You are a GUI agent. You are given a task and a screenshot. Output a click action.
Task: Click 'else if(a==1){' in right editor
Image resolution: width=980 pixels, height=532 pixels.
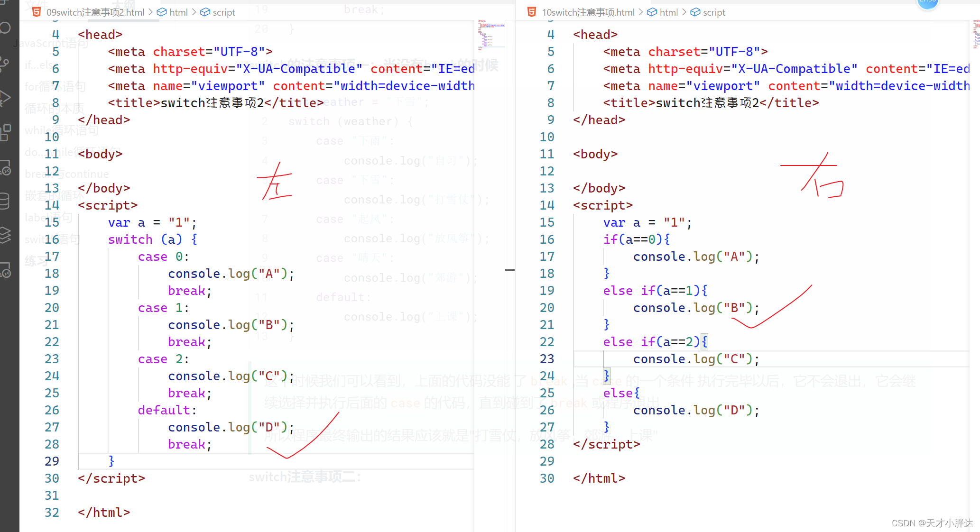click(x=655, y=291)
